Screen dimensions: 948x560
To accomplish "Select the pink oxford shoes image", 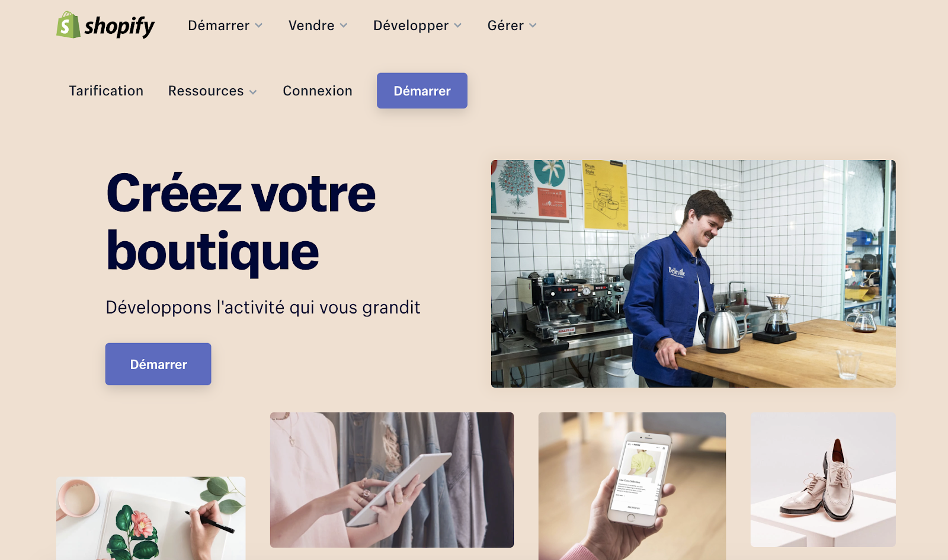I will pos(823,479).
